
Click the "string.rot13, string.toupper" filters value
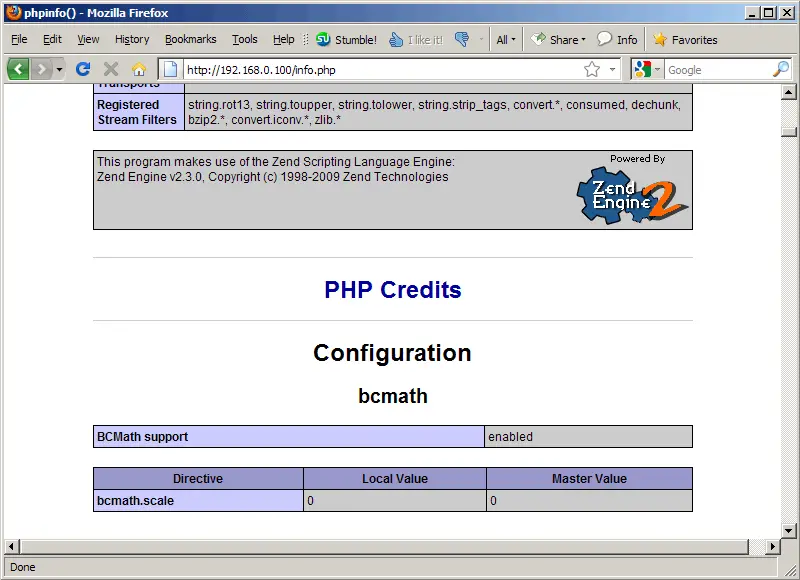tap(438, 112)
